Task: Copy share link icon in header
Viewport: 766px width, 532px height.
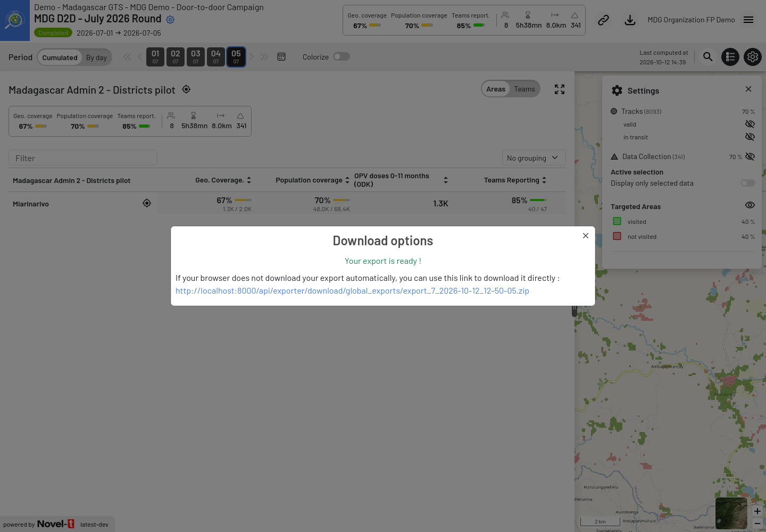Action: tap(603, 20)
